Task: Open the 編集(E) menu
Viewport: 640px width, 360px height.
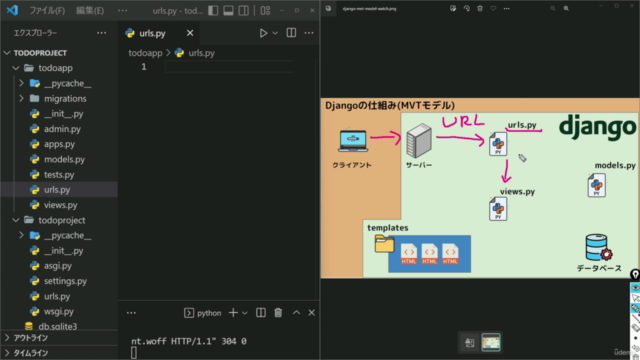Action: [x=90, y=10]
